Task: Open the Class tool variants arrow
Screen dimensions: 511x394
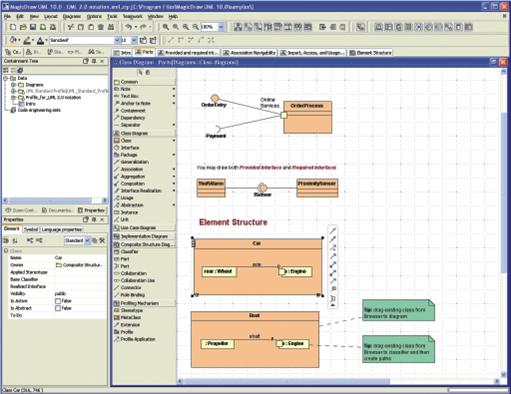Action: [x=174, y=140]
